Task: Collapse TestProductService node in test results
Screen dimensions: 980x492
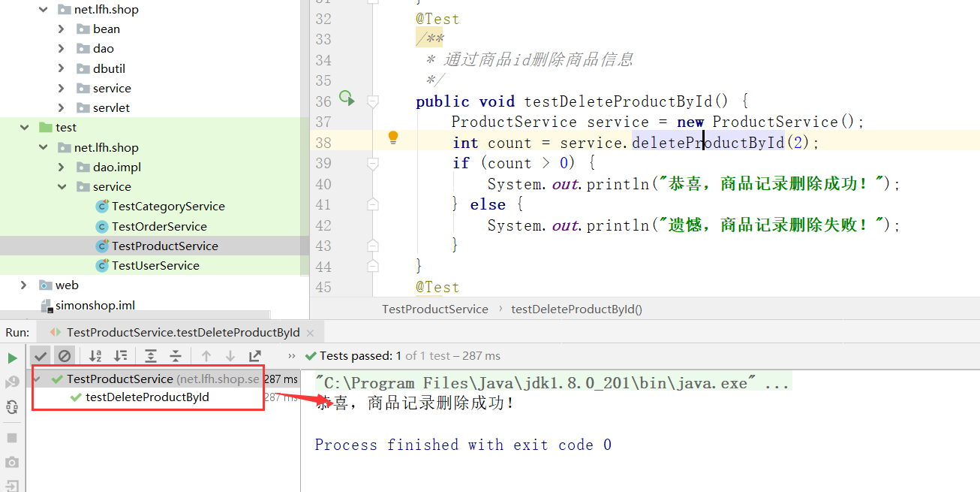Action: click(x=38, y=379)
